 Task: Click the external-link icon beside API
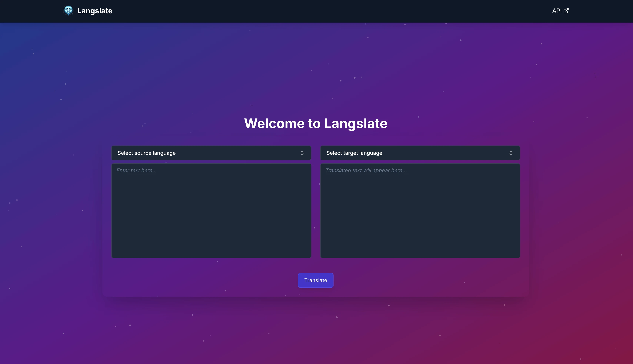[x=566, y=11]
